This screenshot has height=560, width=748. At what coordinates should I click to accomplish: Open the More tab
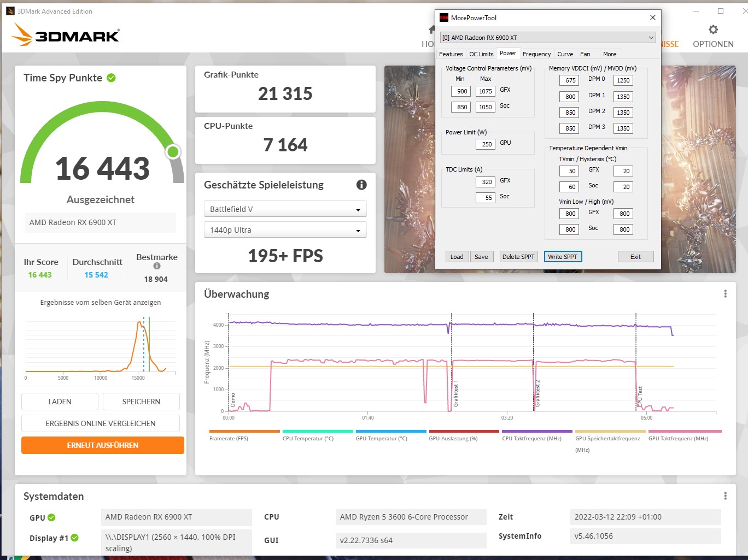pyautogui.click(x=610, y=54)
